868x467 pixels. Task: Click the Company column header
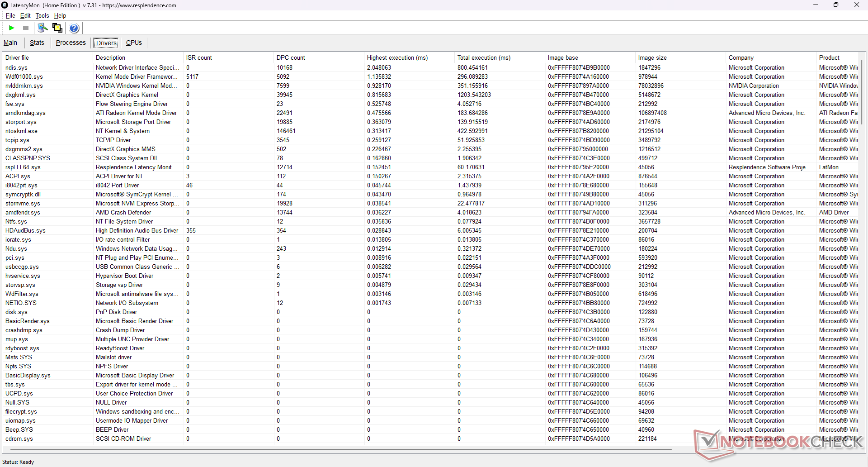point(771,57)
